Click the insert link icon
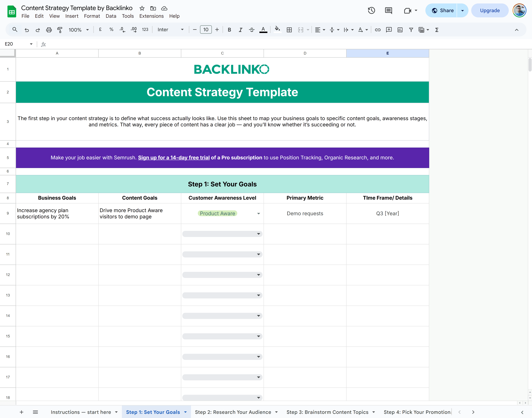 point(378,30)
